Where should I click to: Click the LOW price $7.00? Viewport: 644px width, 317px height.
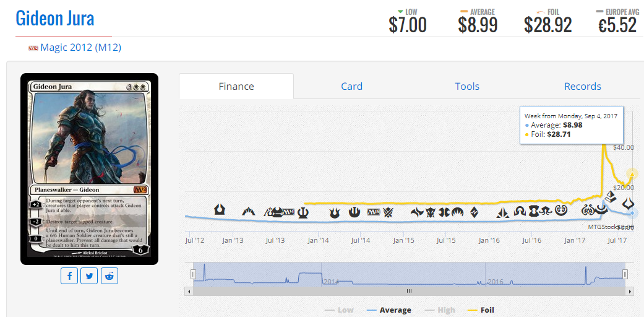click(x=408, y=25)
